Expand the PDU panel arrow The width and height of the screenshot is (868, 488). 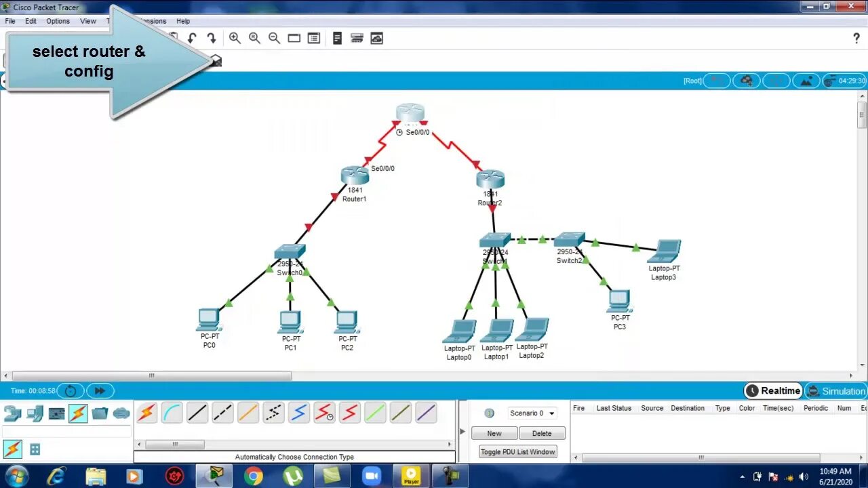pyautogui.click(x=462, y=431)
